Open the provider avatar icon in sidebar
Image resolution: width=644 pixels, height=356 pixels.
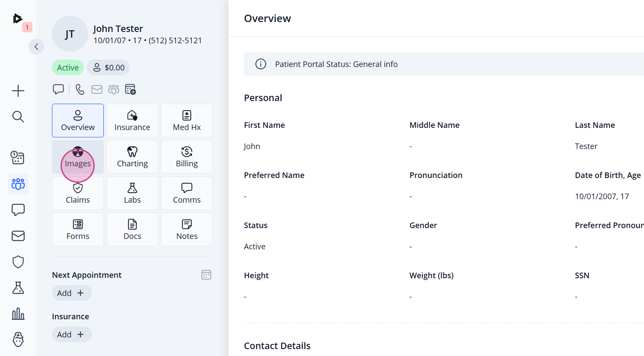[x=18, y=340]
